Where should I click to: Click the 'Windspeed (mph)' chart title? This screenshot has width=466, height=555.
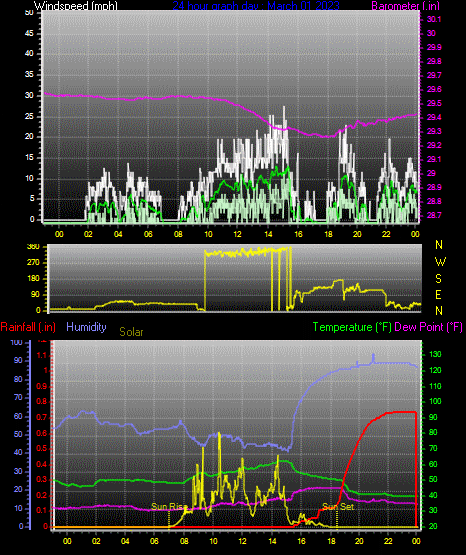coord(76,6)
